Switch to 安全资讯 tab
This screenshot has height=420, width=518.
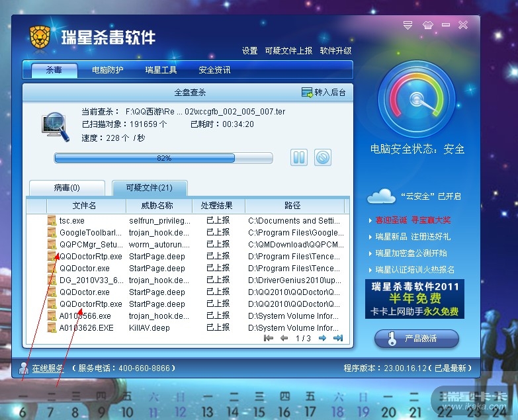(214, 70)
